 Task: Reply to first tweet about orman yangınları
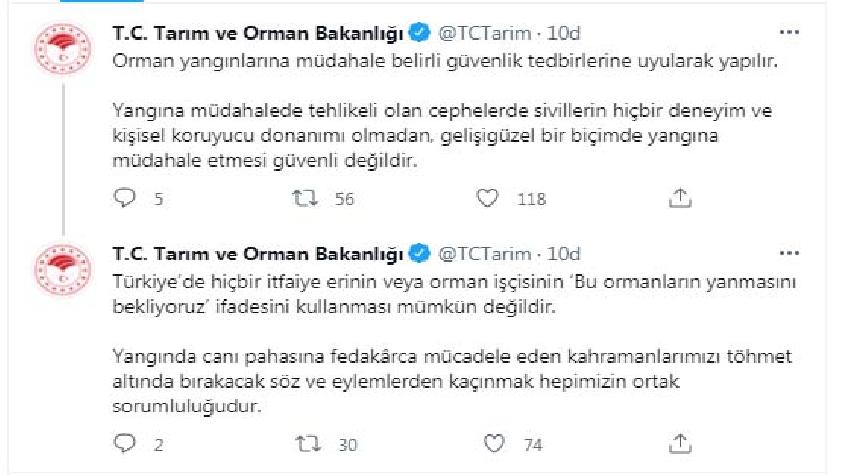[x=125, y=198]
